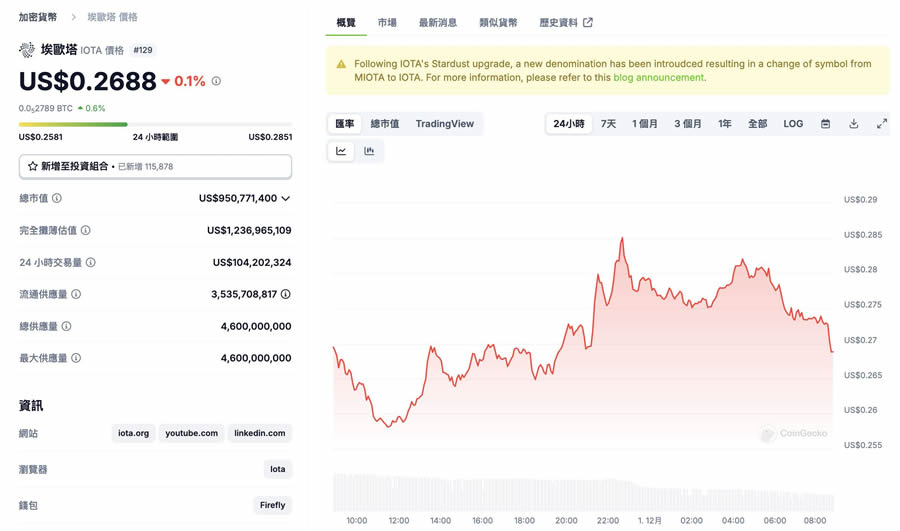Screen dimensions: 900x531
Task: Download the chart data
Action: tap(854, 124)
